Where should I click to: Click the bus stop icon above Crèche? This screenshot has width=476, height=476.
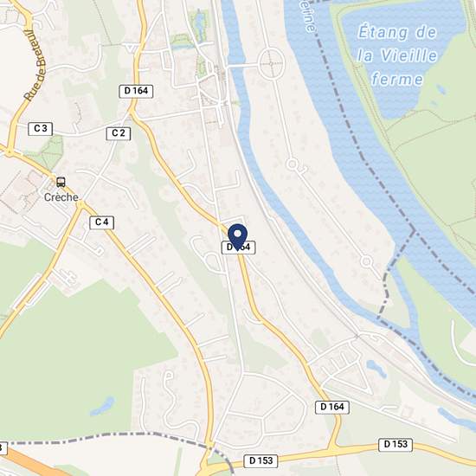61,182
